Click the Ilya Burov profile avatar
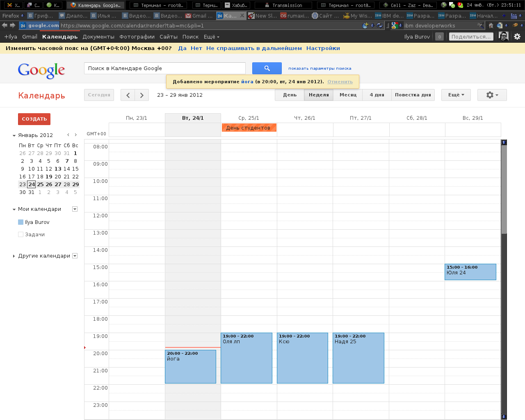This screenshot has height=420, width=525. (x=504, y=37)
